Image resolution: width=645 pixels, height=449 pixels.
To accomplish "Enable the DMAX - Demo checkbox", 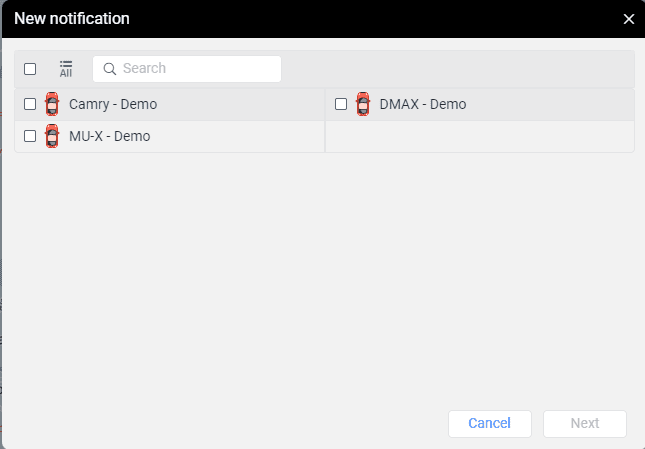I will [x=341, y=104].
